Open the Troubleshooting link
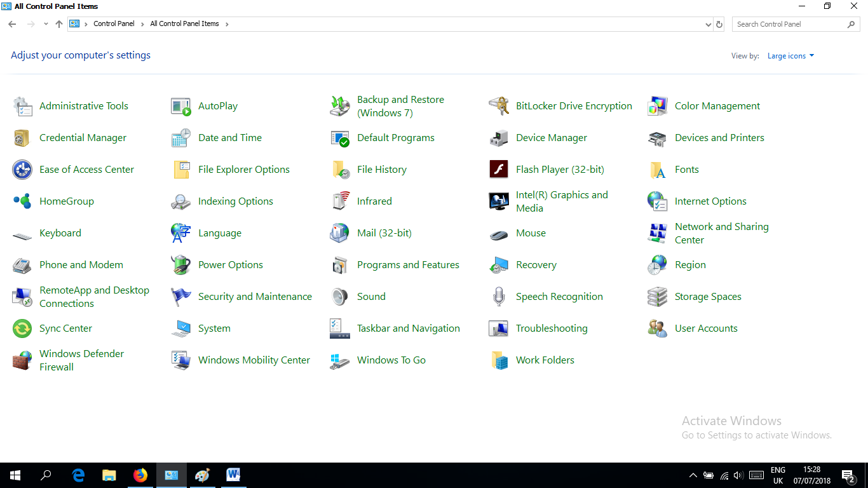Viewport: 868px width, 488px height. coord(552,329)
